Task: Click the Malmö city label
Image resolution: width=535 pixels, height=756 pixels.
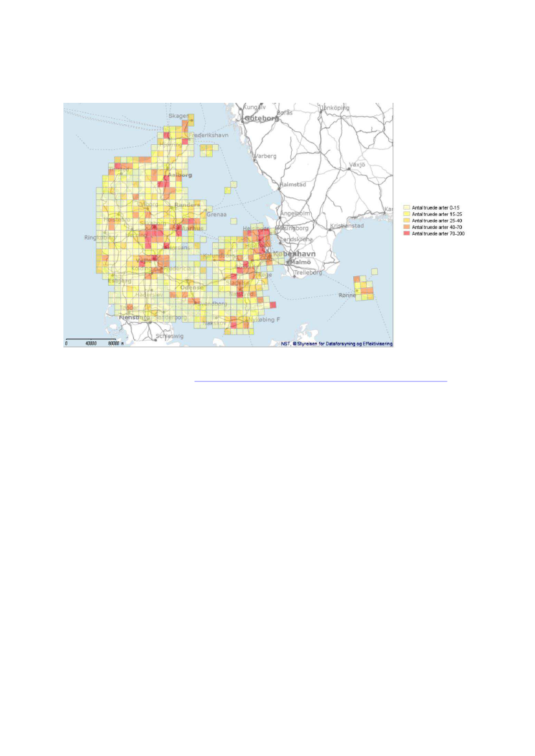Action: [301, 263]
